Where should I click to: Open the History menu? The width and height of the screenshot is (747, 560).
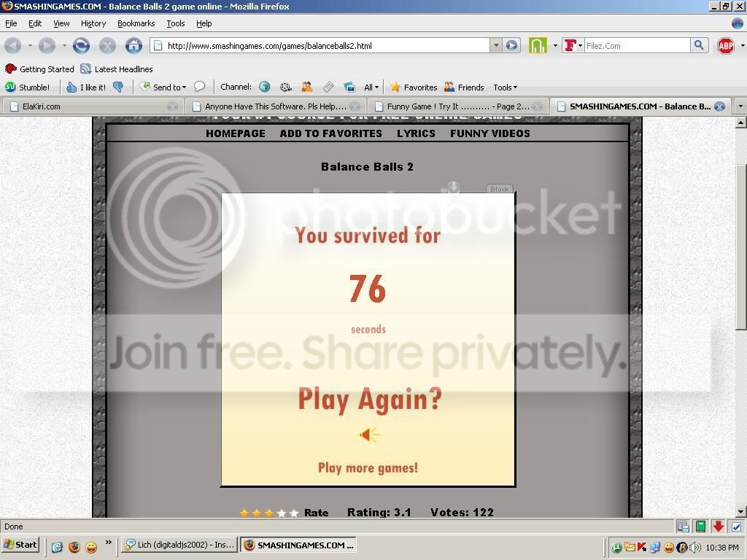pos(93,23)
